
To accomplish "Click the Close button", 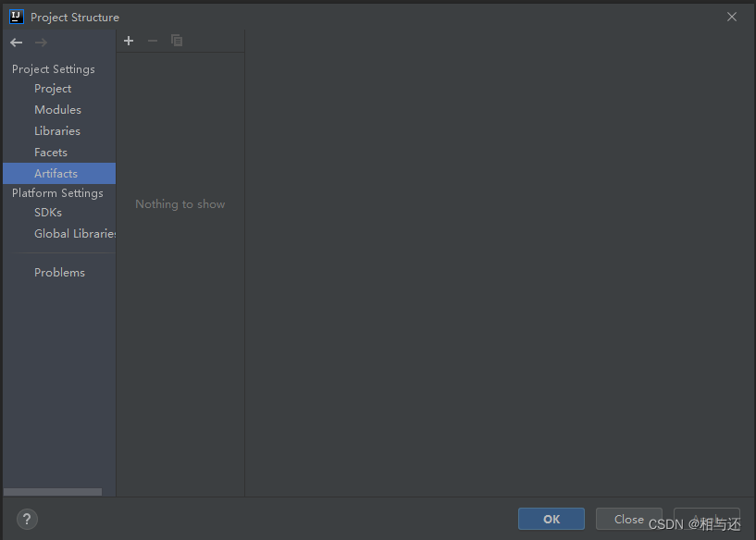I will [628, 519].
